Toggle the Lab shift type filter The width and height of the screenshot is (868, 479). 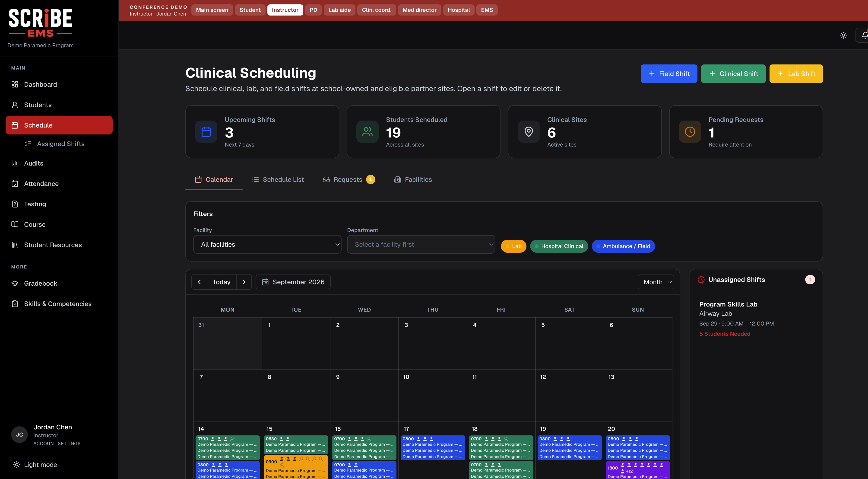coord(513,246)
